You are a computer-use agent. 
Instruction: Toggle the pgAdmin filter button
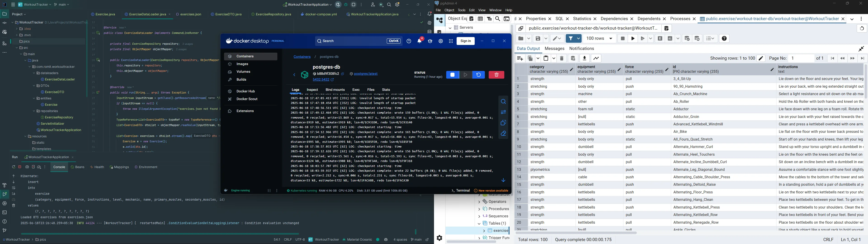coord(571,38)
